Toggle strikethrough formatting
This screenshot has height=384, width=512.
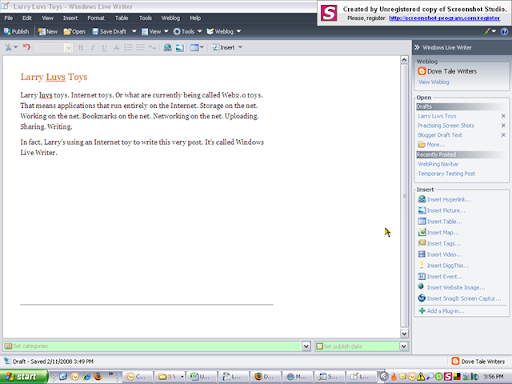tap(116, 48)
